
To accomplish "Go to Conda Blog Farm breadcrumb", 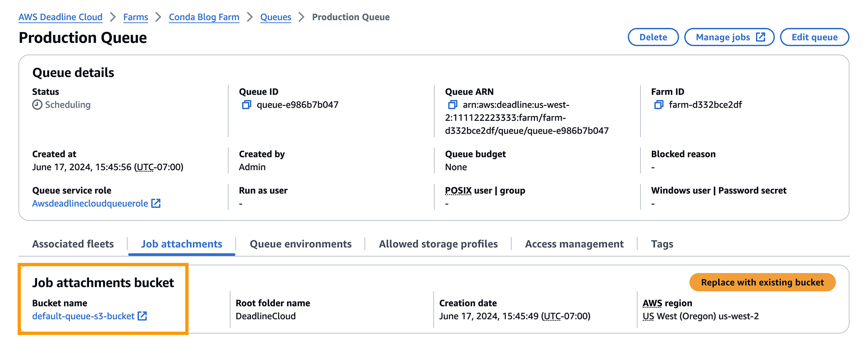I will point(204,17).
